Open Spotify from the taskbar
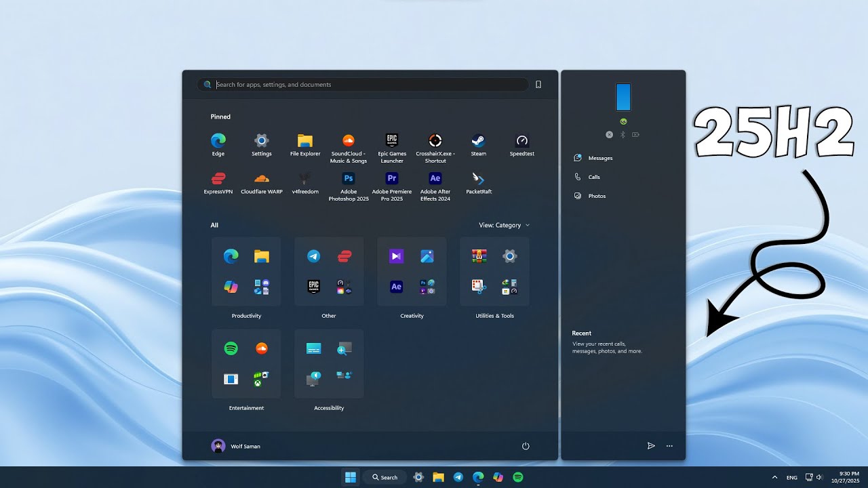868x488 pixels. [x=518, y=477]
